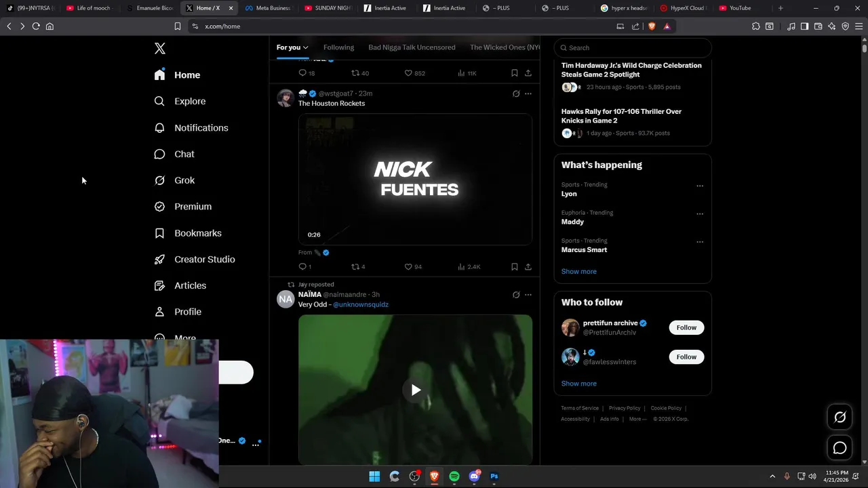
Task: Switch to the HyperX Cloud browser tab
Action: [x=684, y=8]
